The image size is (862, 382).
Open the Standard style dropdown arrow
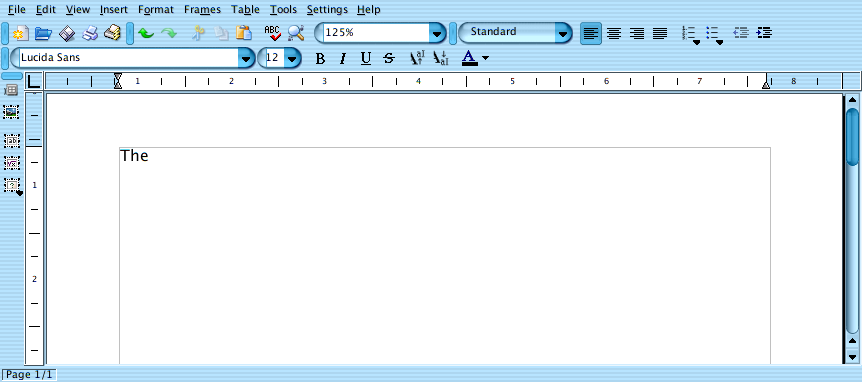tap(563, 34)
